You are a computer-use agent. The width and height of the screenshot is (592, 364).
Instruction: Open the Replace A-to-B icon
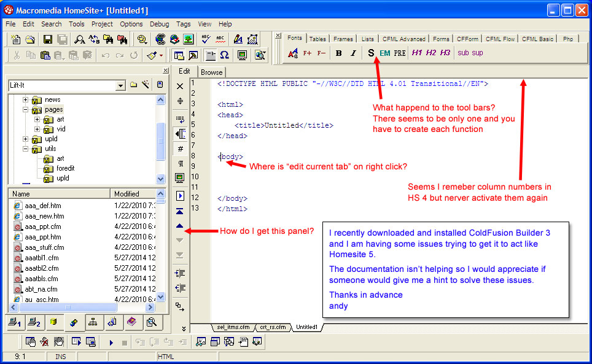(94, 39)
